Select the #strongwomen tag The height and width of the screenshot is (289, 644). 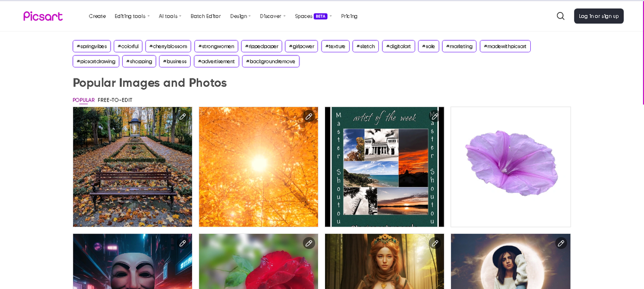[x=216, y=46]
